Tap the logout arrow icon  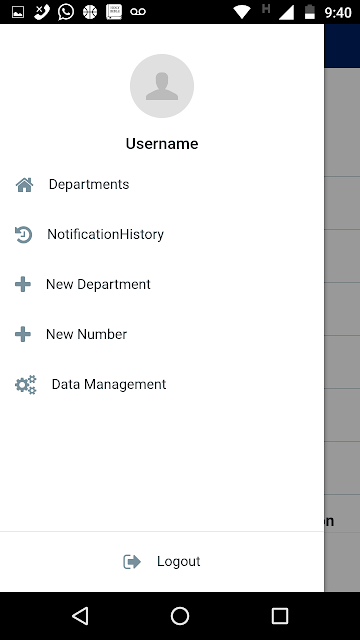coord(132,562)
